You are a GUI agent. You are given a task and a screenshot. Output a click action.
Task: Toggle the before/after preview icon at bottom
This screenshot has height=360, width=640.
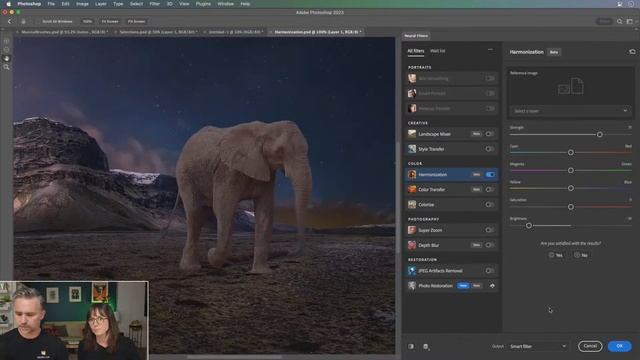point(411,347)
